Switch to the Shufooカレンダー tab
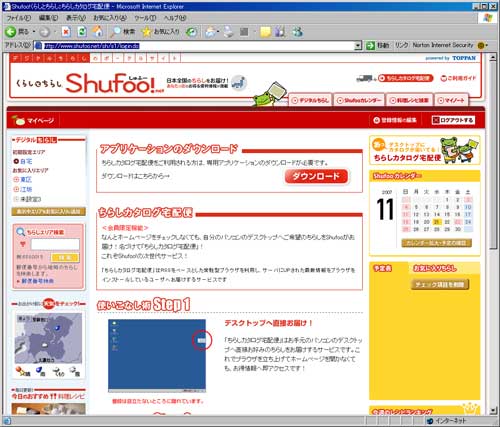Image resolution: width=500 pixels, height=427 pixels. click(x=359, y=100)
